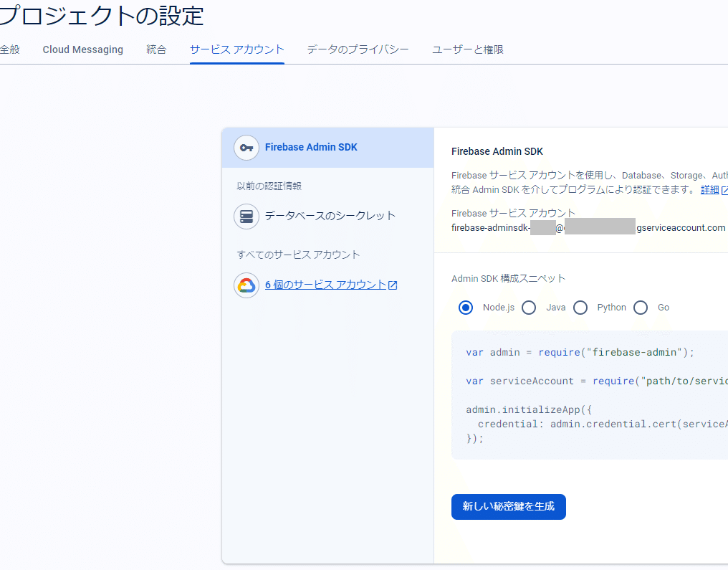Screen dimensions: 728x570
Task: Click the Google Cloud icon in sidebar
Action: tap(246, 285)
